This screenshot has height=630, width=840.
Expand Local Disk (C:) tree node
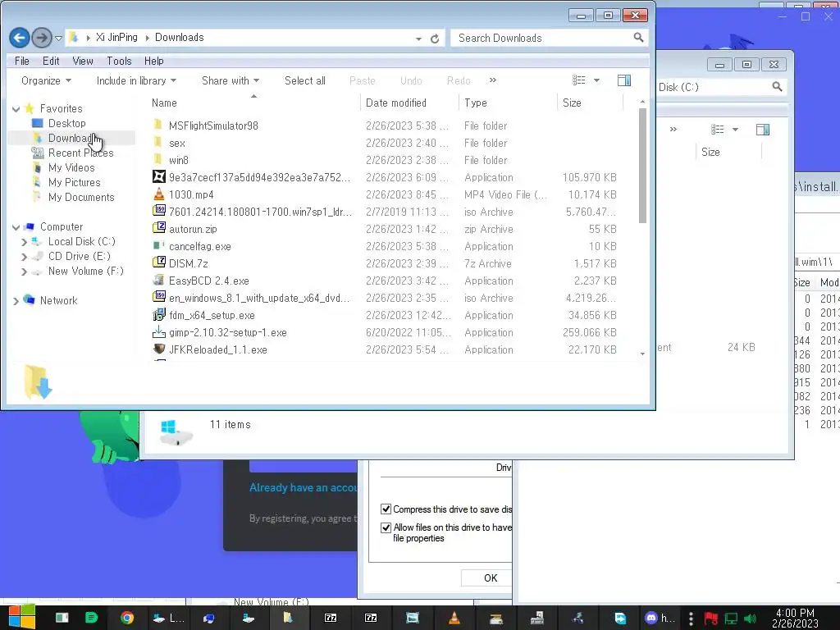pyautogui.click(x=24, y=242)
